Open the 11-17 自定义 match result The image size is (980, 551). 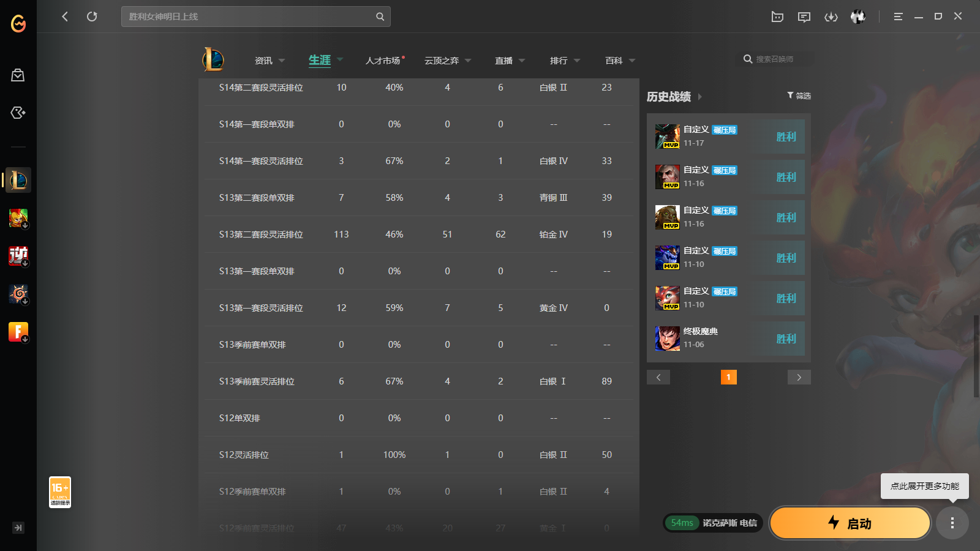(729, 137)
